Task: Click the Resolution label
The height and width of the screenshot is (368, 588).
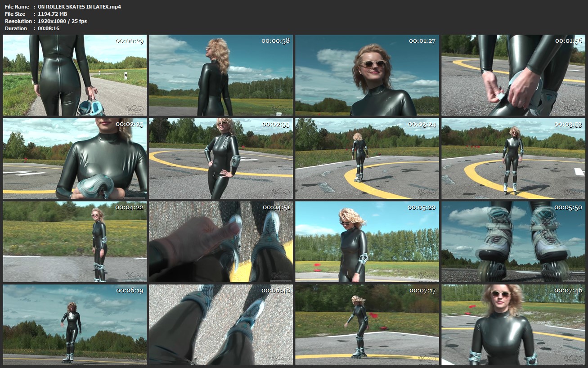Action: [18, 21]
